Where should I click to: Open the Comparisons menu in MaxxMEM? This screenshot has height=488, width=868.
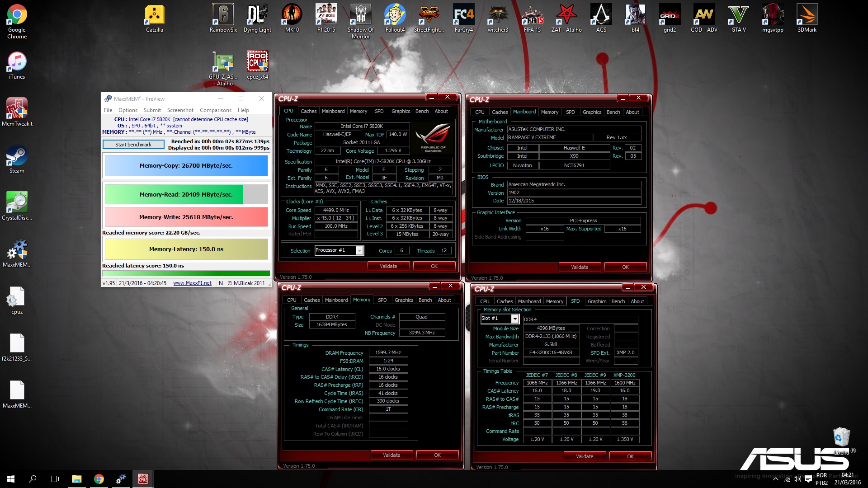point(216,110)
